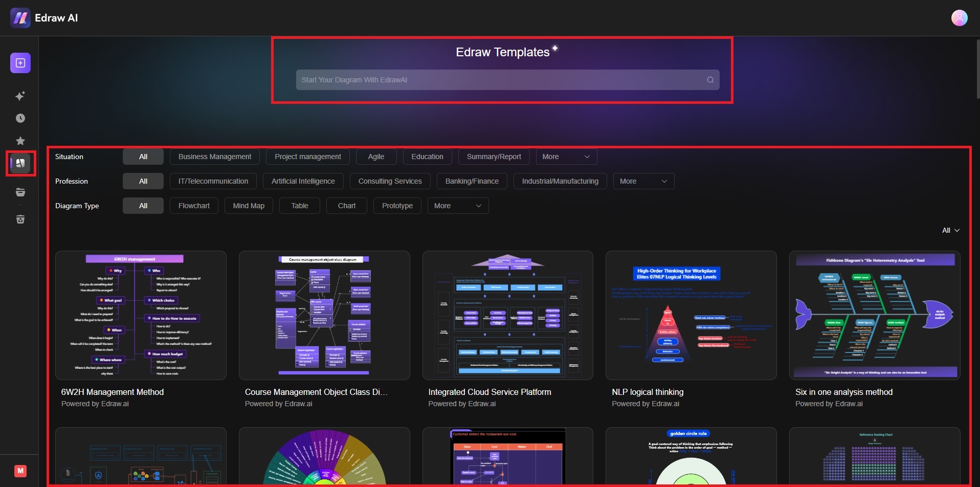Open the restaurant use case template thumbnail
Image resolution: width=980 pixels, height=487 pixels.
coord(508,456)
